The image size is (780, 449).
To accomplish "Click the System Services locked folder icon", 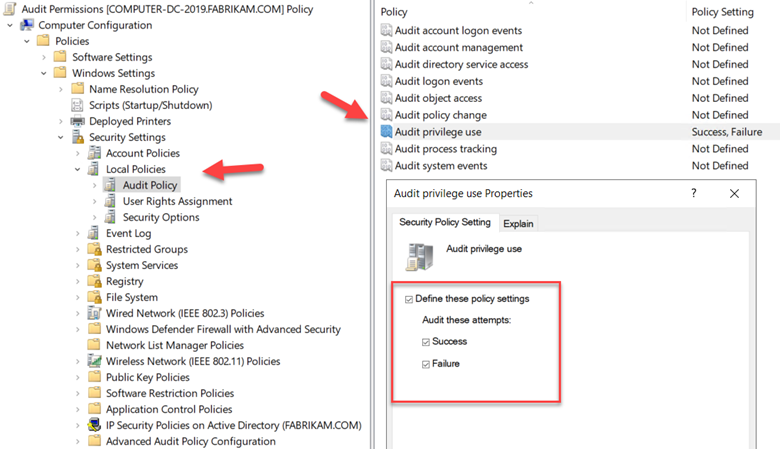I will tap(94, 265).
